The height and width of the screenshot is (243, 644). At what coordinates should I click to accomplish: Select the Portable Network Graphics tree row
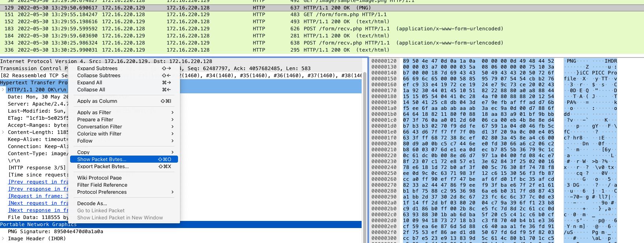[39, 224]
